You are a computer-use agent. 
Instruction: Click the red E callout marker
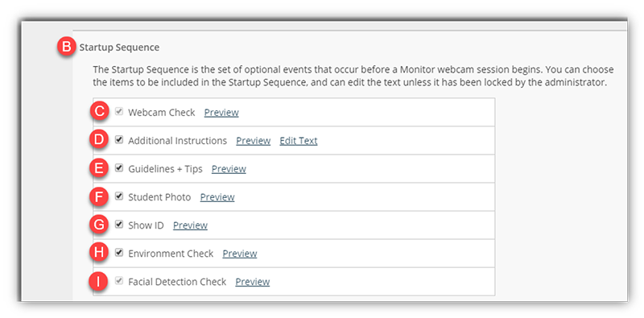[x=99, y=169]
